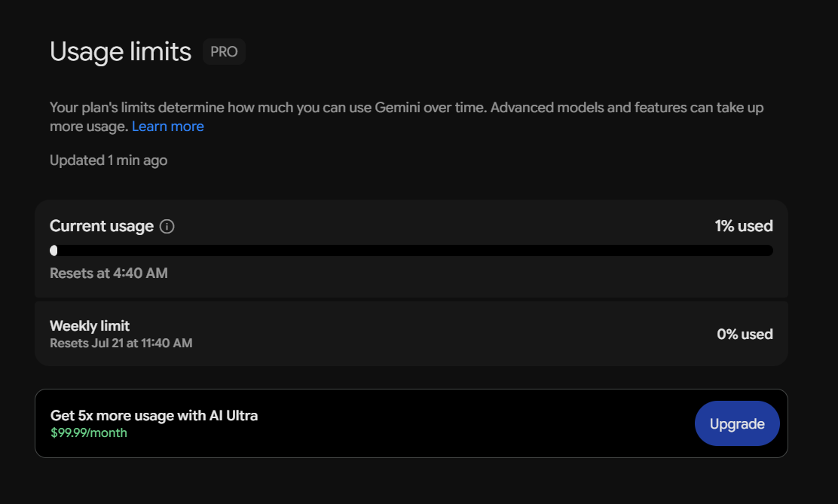This screenshot has height=504, width=838.
Task: Click the plan limits description paragraph
Action: (407, 117)
